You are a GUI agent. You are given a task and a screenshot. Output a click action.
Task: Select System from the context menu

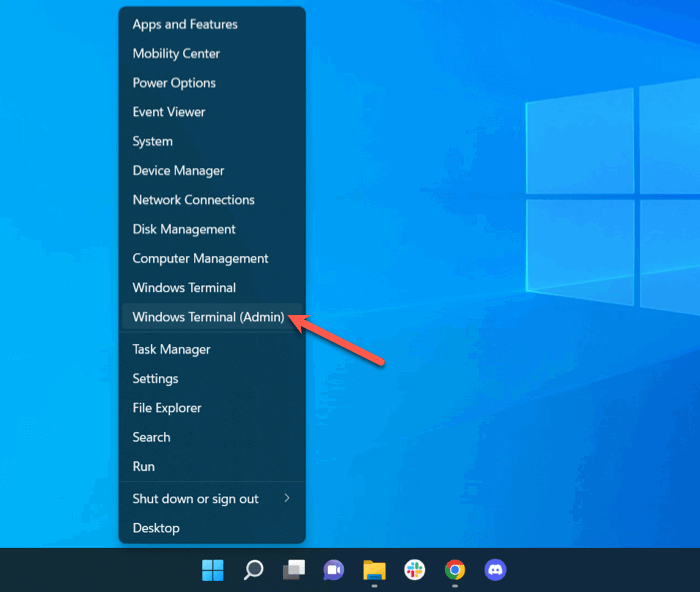pos(212,141)
